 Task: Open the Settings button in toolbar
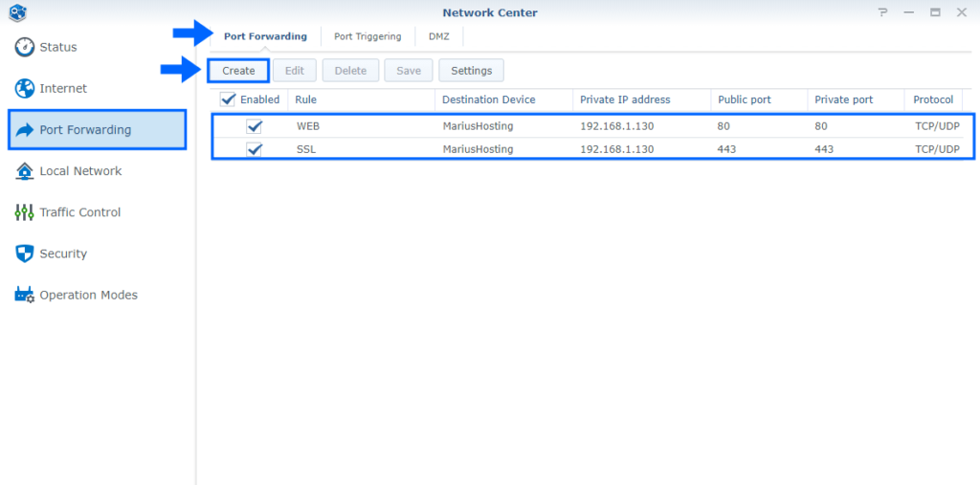[471, 70]
